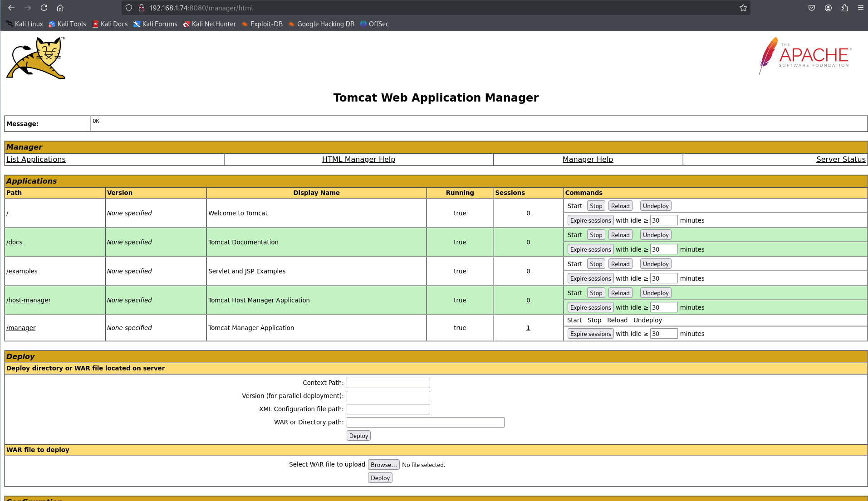
Task: Open Server Status link
Action: (841, 159)
